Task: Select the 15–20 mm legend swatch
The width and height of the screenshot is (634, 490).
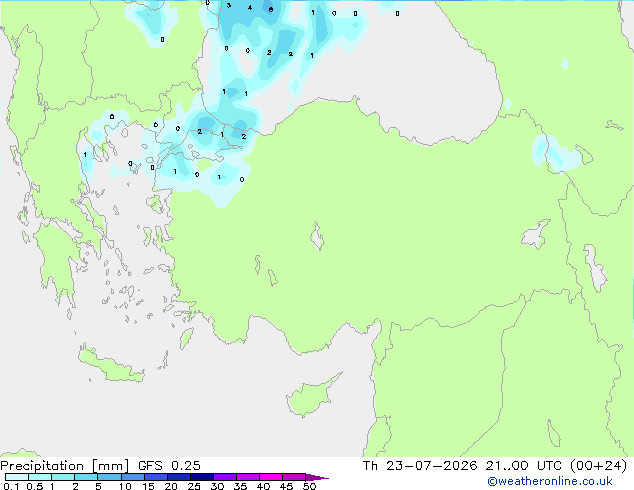Action: (156, 477)
